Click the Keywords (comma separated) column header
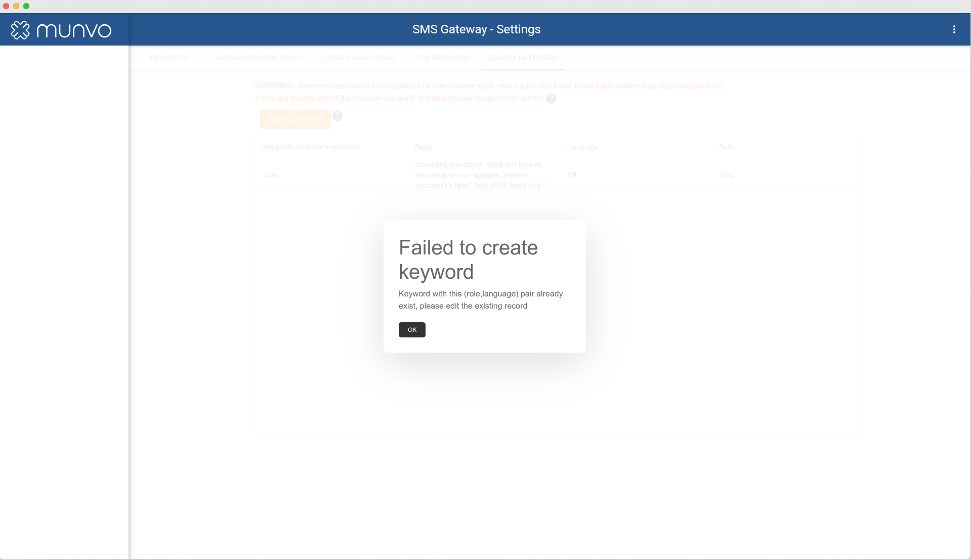Viewport: 971px width, 560px height. [311, 147]
